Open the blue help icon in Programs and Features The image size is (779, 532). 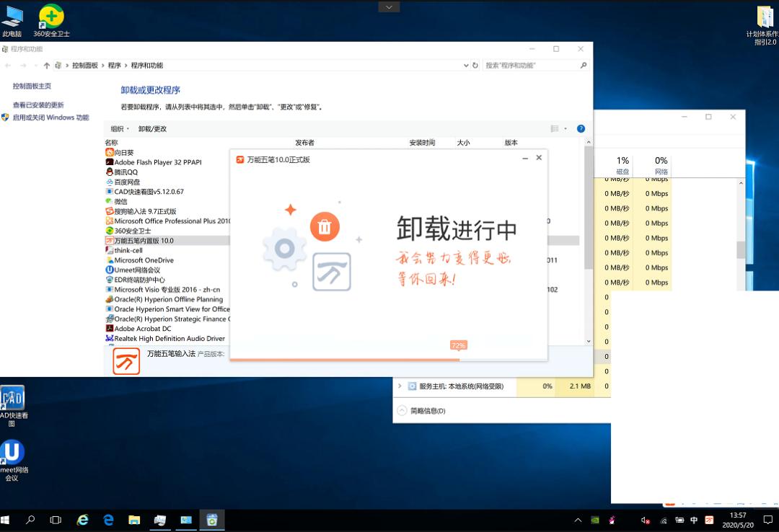click(x=581, y=128)
